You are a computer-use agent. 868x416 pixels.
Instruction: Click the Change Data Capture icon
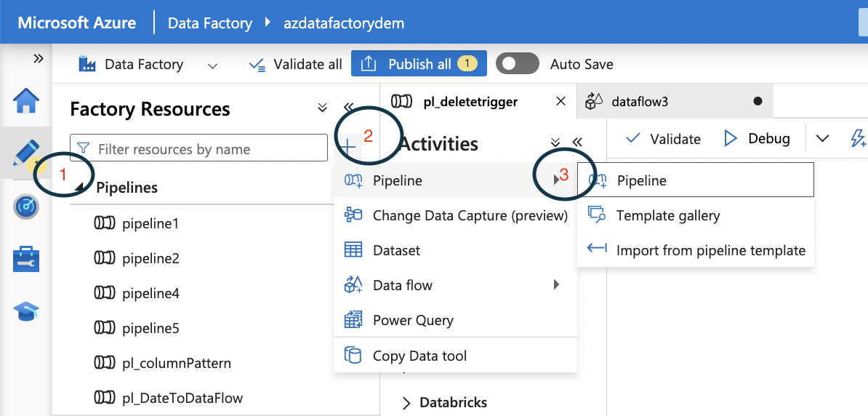pyautogui.click(x=353, y=215)
